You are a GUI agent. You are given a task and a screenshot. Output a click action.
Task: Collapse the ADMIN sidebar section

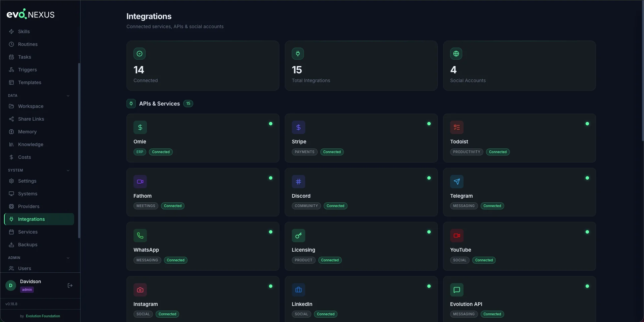tap(68, 258)
